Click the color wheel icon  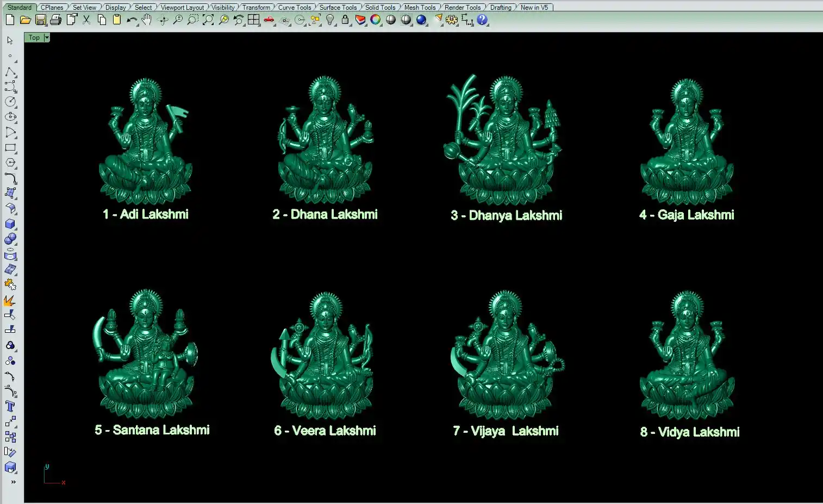pyautogui.click(x=376, y=20)
